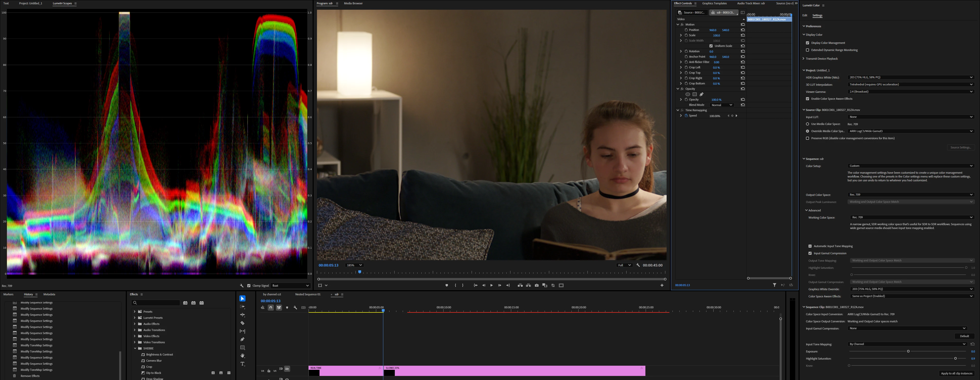Toggle timeline Snap magnet icon
The image size is (980, 380).
(x=271, y=307)
